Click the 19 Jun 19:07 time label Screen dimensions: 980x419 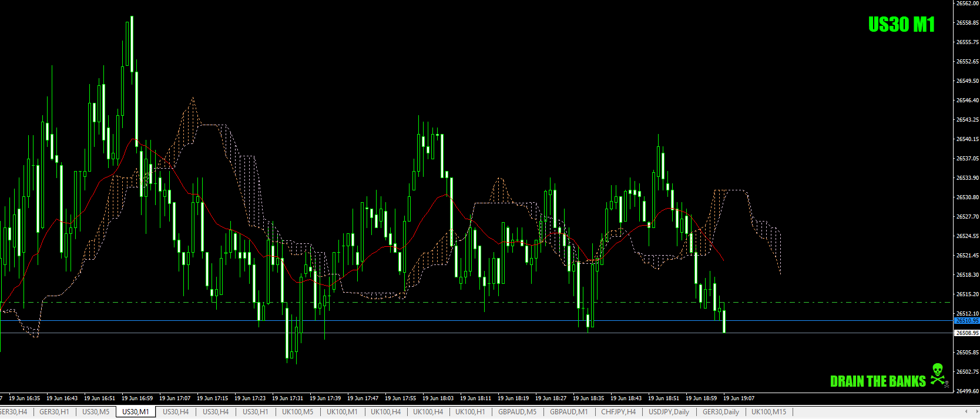pos(739,398)
